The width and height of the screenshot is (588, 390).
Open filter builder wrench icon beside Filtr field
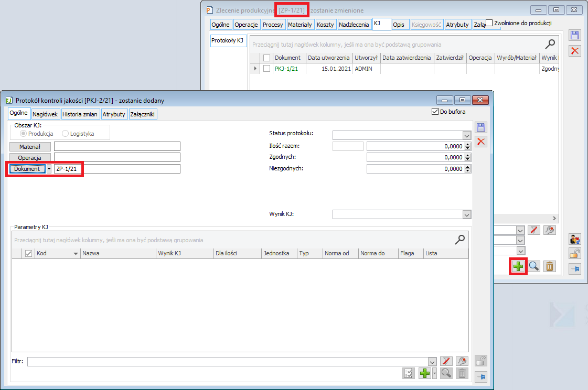pos(462,361)
